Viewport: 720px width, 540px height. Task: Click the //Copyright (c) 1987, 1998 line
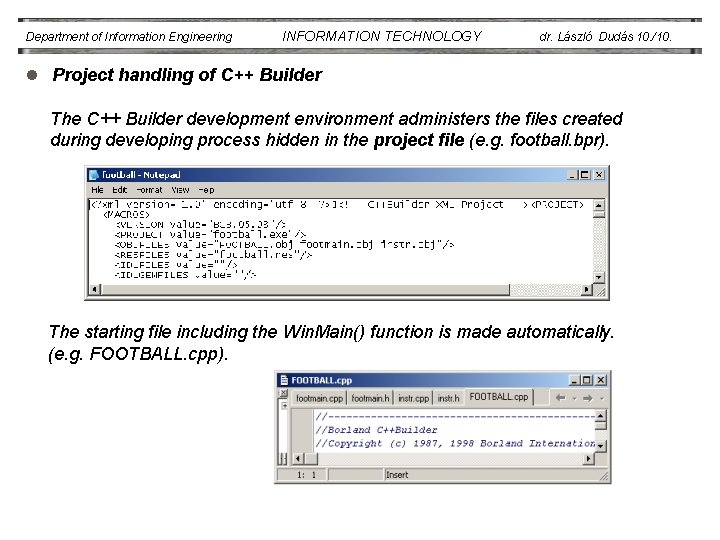coord(455,443)
